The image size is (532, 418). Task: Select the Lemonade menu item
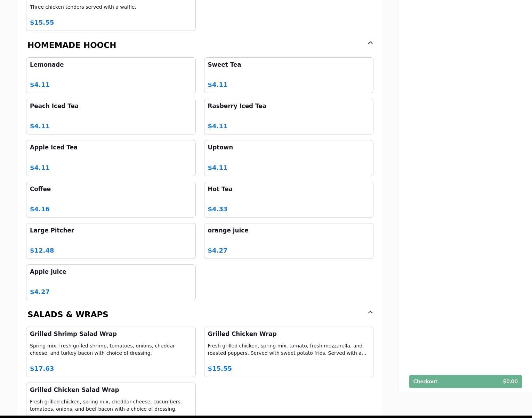click(111, 75)
